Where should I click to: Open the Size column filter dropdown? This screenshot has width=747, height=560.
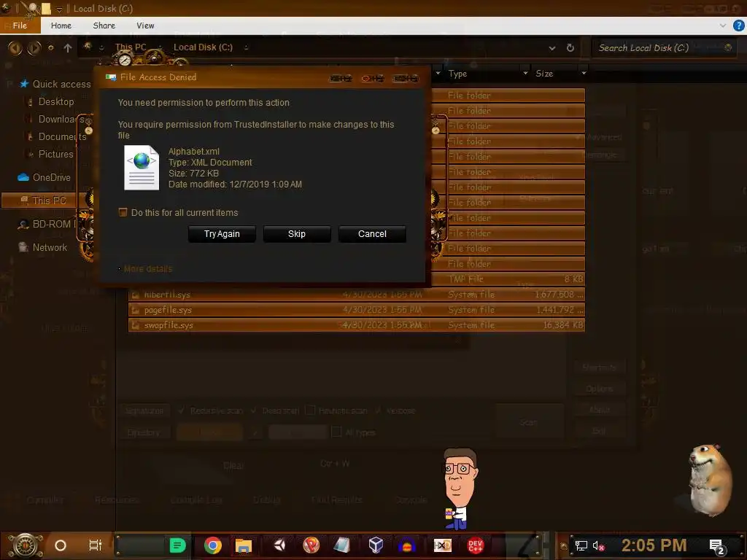click(584, 74)
